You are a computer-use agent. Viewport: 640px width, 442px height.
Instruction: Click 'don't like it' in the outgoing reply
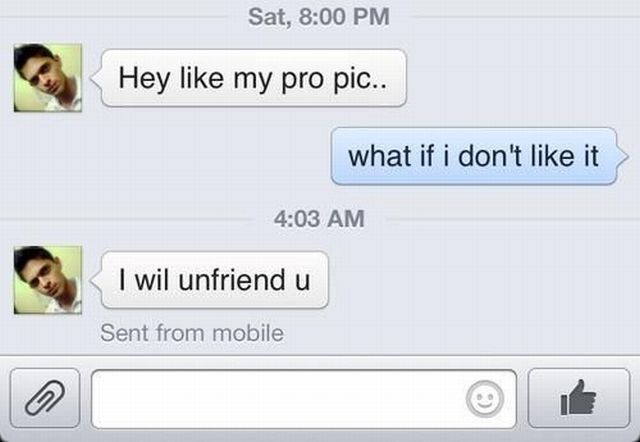(528, 156)
